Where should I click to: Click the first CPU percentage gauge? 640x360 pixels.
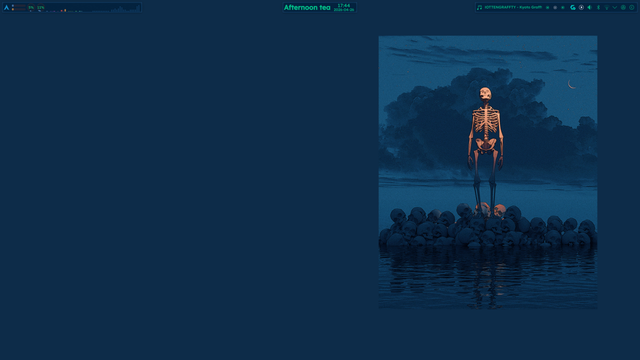31,7
